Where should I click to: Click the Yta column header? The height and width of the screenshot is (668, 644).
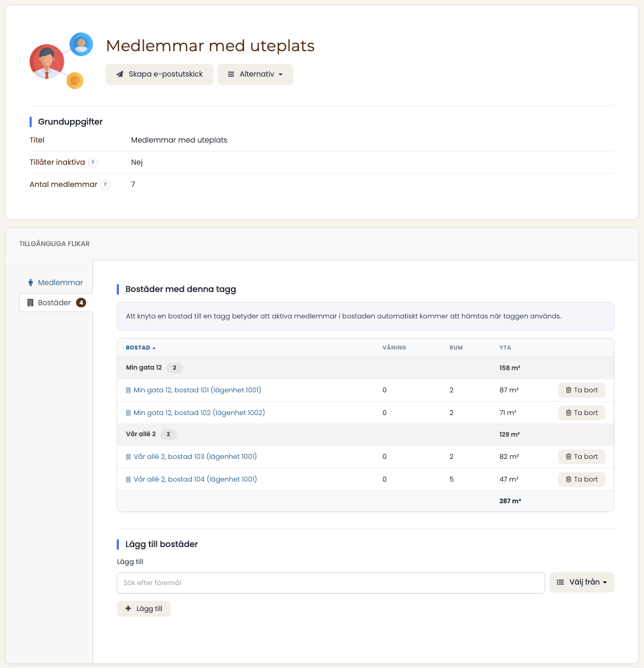click(505, 348)
